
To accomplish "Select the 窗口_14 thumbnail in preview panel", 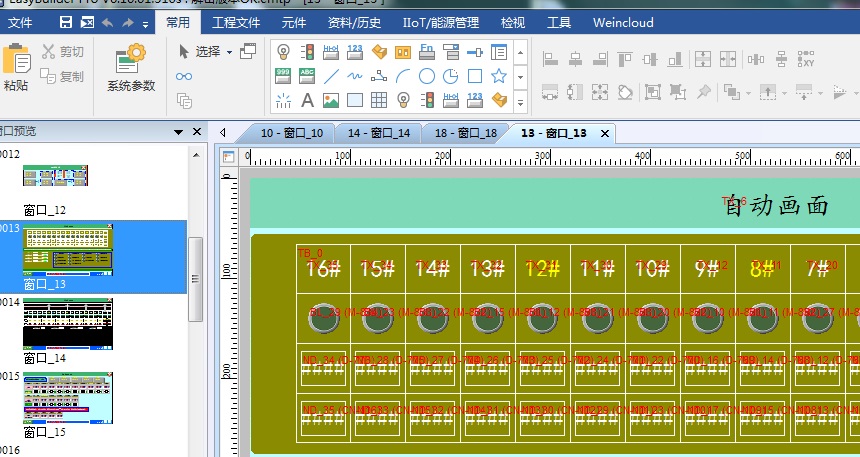I will (68, 323).
